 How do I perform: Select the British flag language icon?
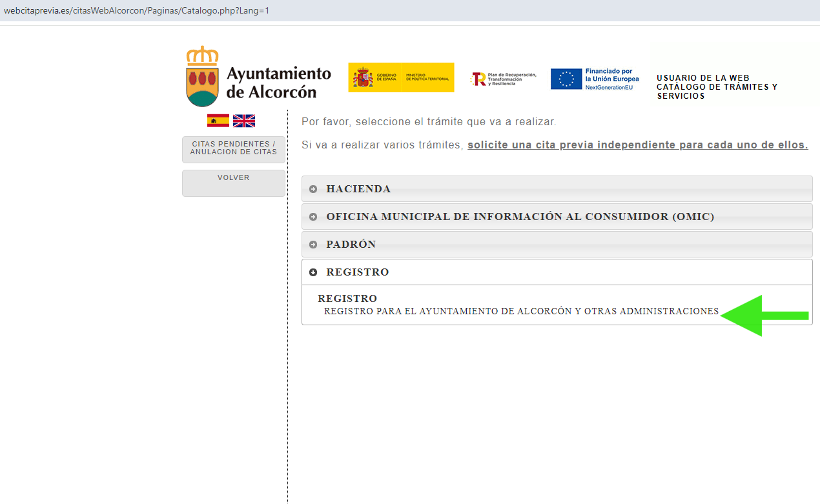tap(243, 120)
